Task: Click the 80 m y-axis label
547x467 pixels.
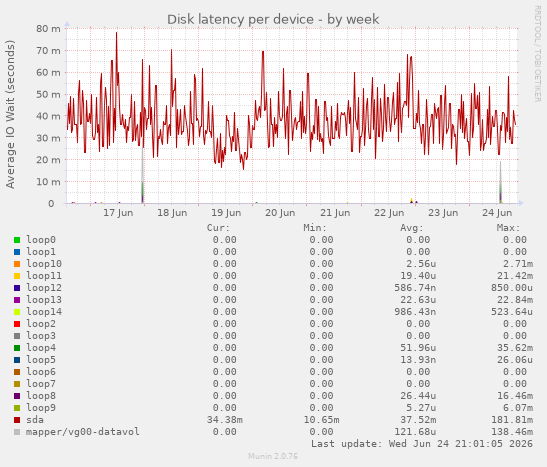Action: tap(48, 29)
